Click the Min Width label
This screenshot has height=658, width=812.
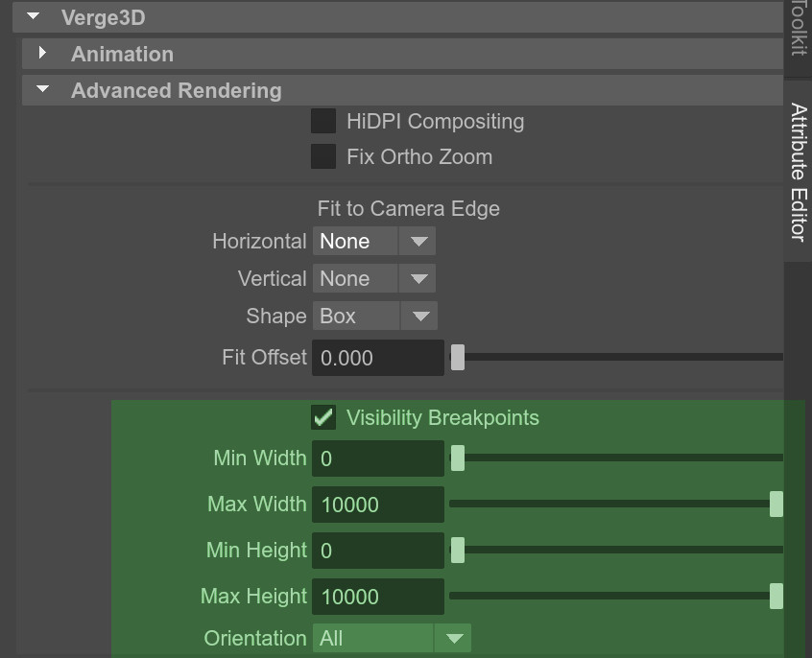260,458
